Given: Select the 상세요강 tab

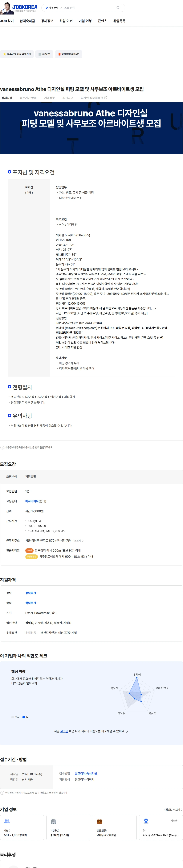Looking at the screenshot, I should coord(7,98).
